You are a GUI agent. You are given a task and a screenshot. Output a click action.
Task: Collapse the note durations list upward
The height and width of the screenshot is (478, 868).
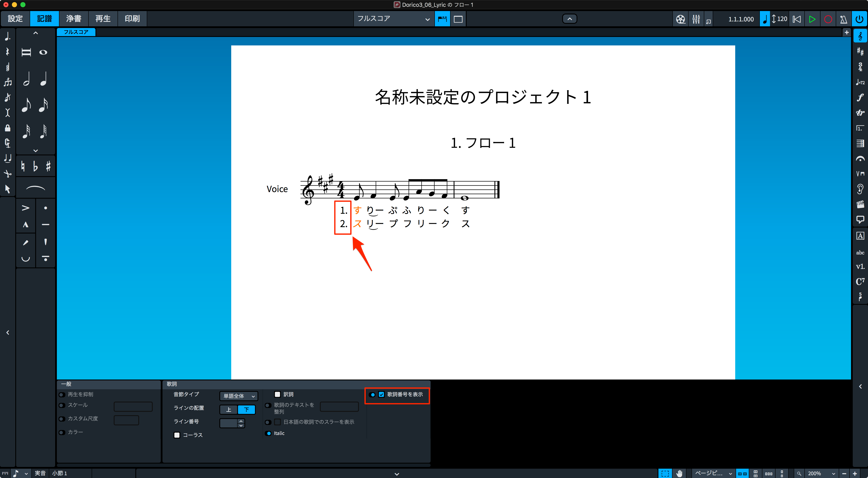click(x=35, y=33)
